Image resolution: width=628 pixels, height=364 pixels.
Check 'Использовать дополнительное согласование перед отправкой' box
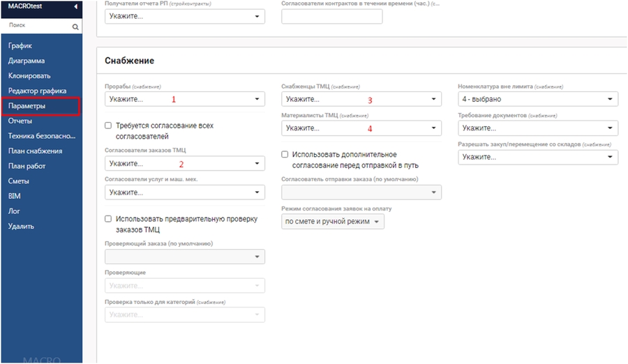click(285, 154)
